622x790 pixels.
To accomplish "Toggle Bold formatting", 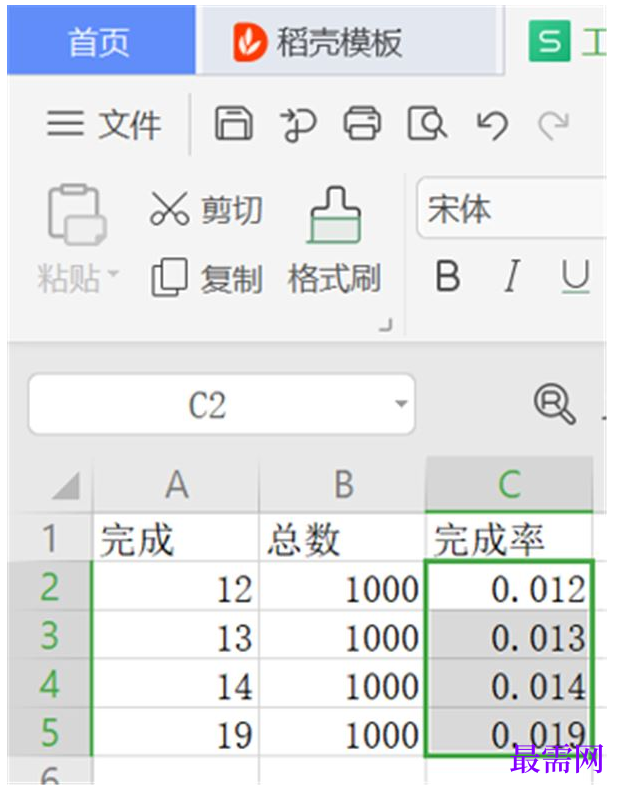I will [x=448, y=276].
